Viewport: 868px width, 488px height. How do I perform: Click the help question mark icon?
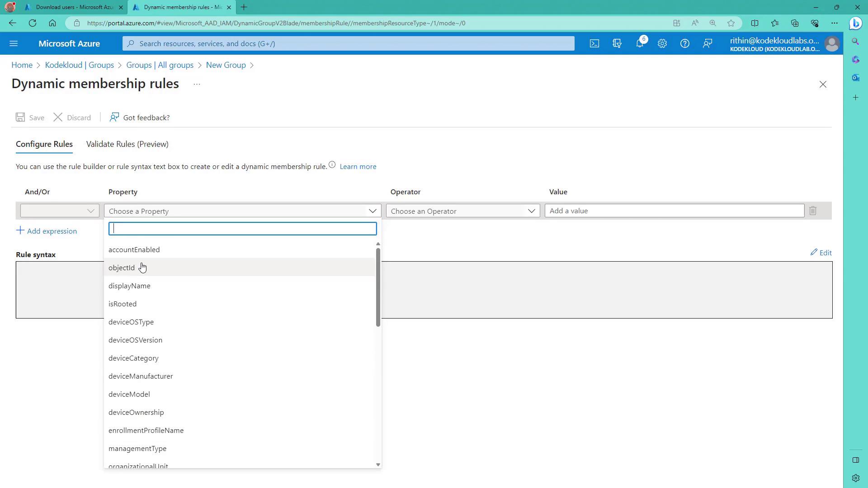click(x=685, y=43)
